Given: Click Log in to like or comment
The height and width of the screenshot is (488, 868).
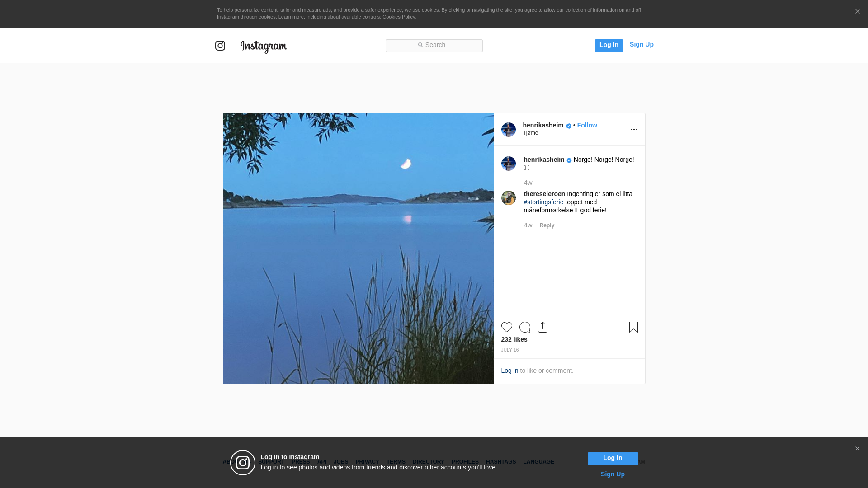Looking at the screenshot, I should point(509,371).
